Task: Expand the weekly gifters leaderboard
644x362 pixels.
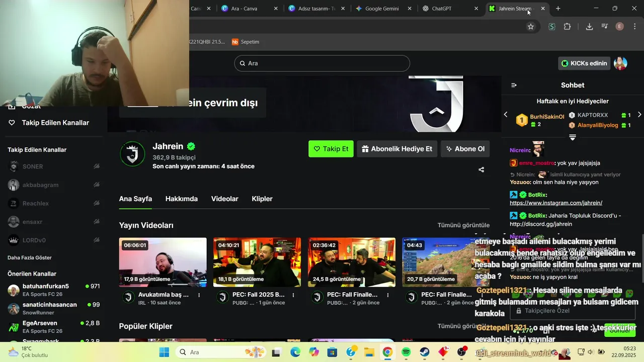Action: [x=573, y=137]
